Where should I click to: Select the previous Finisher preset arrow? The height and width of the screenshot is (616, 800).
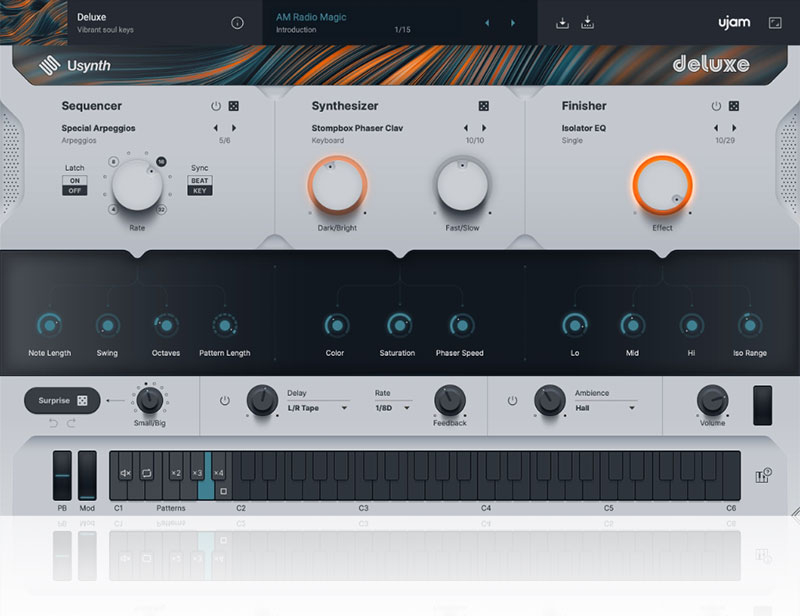(x=715, y=128)
